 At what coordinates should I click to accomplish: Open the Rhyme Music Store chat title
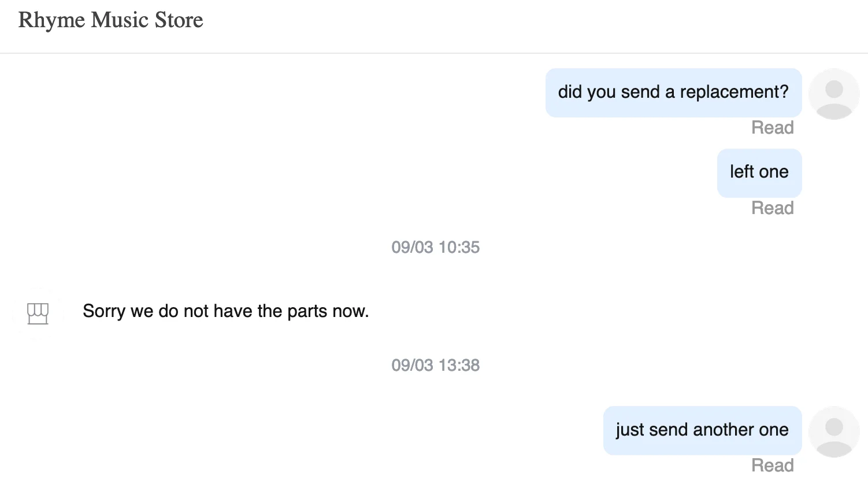click(x=110, y=20)
